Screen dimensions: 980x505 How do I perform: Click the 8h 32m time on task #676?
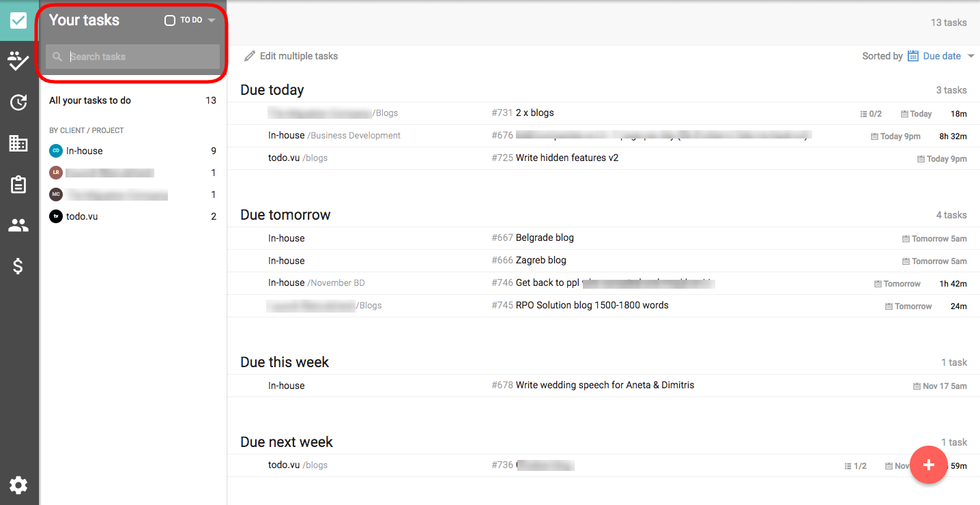point(953,136)
